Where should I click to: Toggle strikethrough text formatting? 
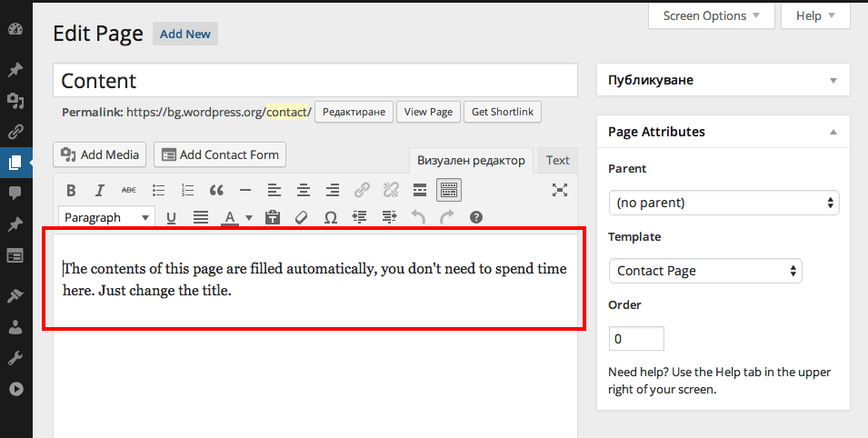click(x=129, y=190)
